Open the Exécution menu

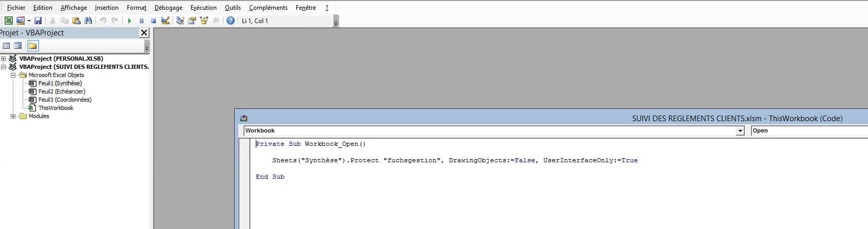(x=203, y=8)
